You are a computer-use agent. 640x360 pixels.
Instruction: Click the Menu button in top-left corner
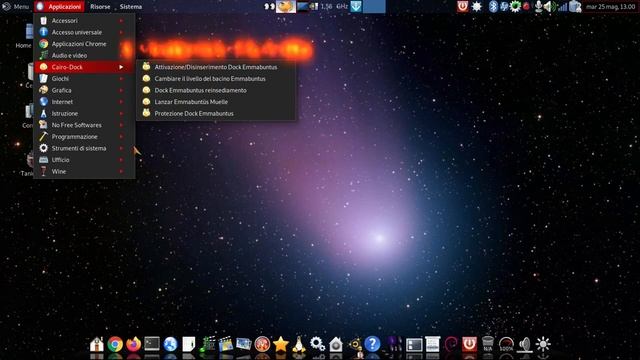[16, 7]
